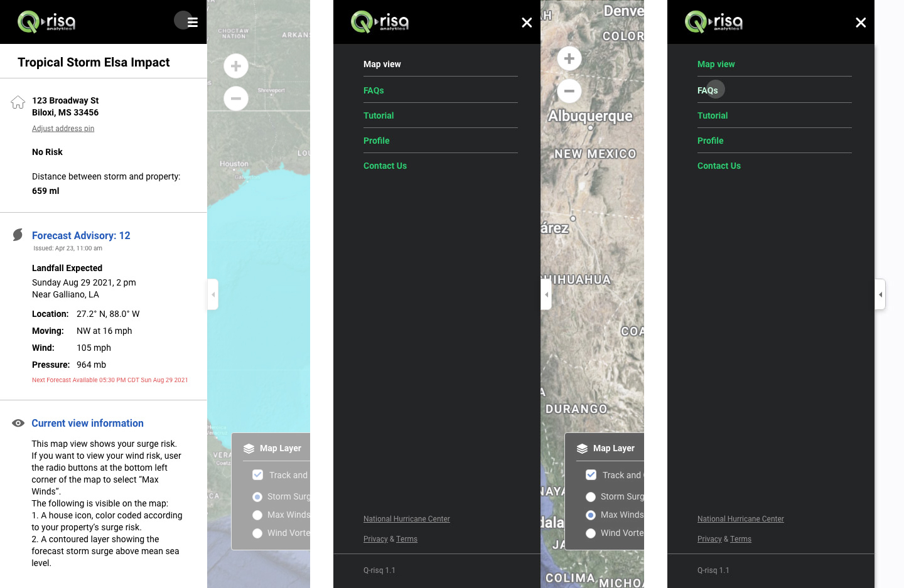The width and height of the screenshot is (904, 588).
Task: Close the menu where Map view is white
Action: click(x=527, y=23)
